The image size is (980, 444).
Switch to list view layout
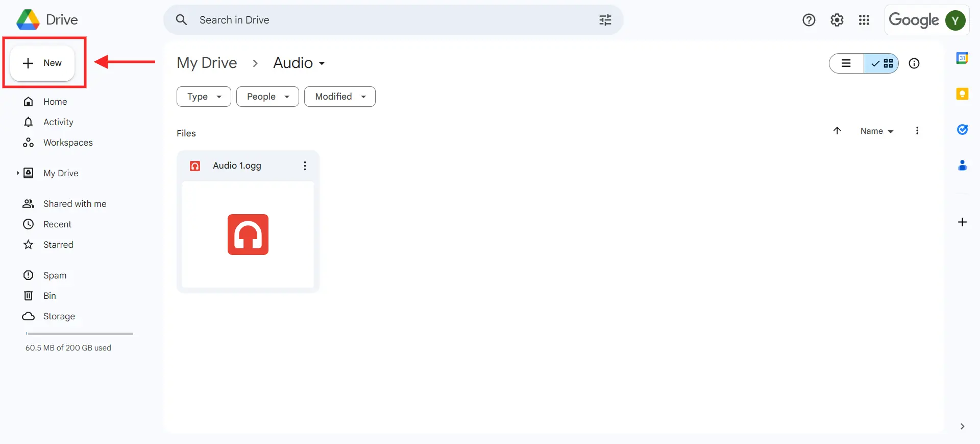coord(847,63)
